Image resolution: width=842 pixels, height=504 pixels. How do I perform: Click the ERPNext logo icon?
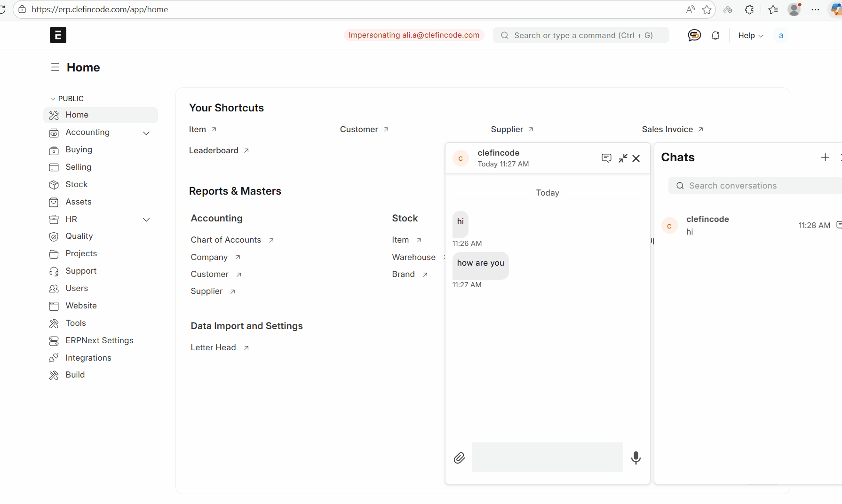point(58,35)
